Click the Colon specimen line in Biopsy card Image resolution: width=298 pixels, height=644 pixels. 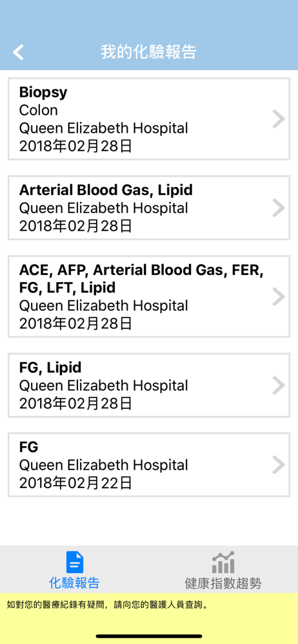39,111
